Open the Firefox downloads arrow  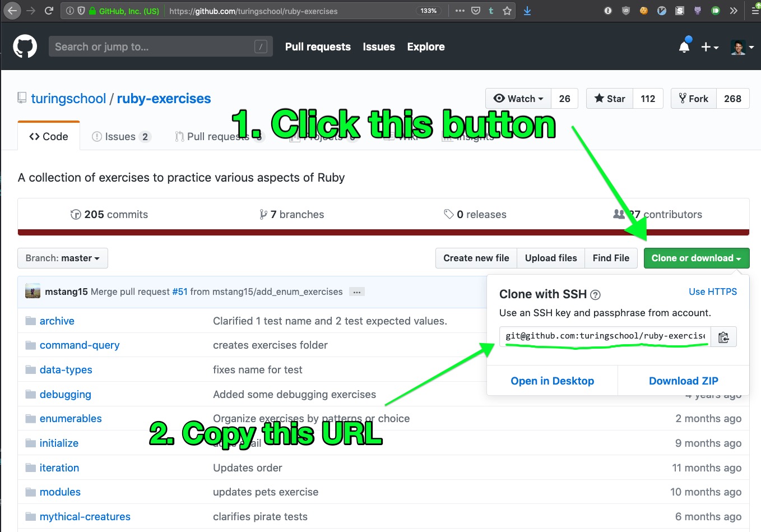tap(527, 11)
